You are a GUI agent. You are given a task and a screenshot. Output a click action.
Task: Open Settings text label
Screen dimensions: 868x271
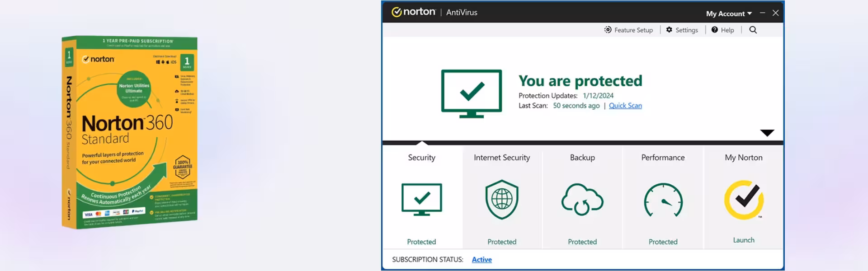(687, 30)
